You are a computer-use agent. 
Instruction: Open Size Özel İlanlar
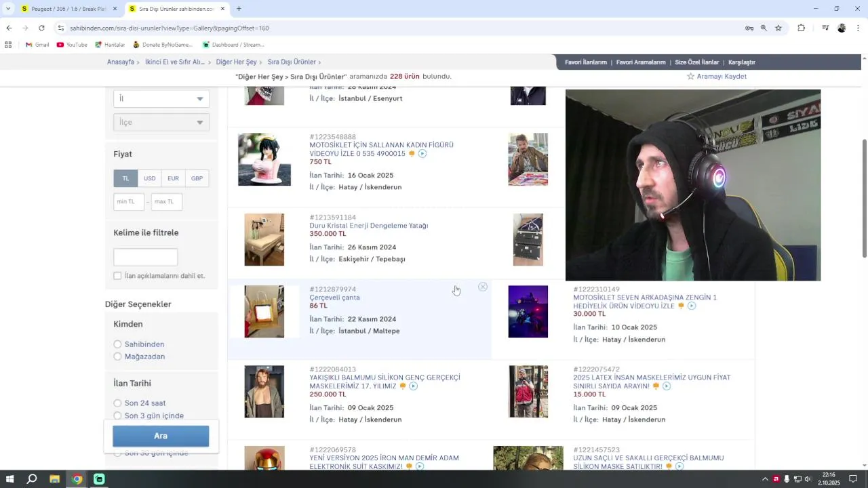tap(696, 62)
